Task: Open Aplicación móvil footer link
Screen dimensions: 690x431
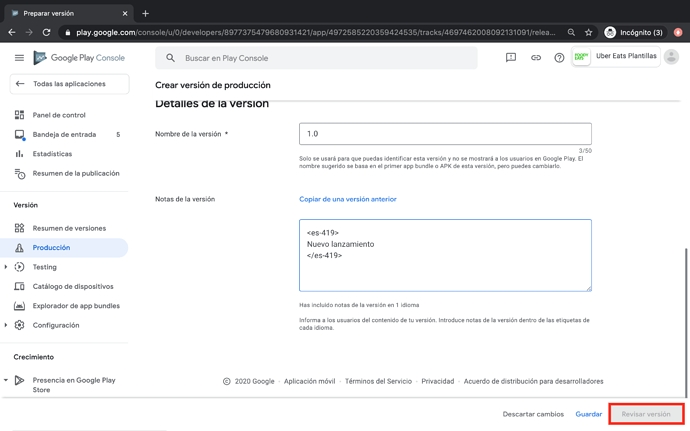Action: (309, 381)
